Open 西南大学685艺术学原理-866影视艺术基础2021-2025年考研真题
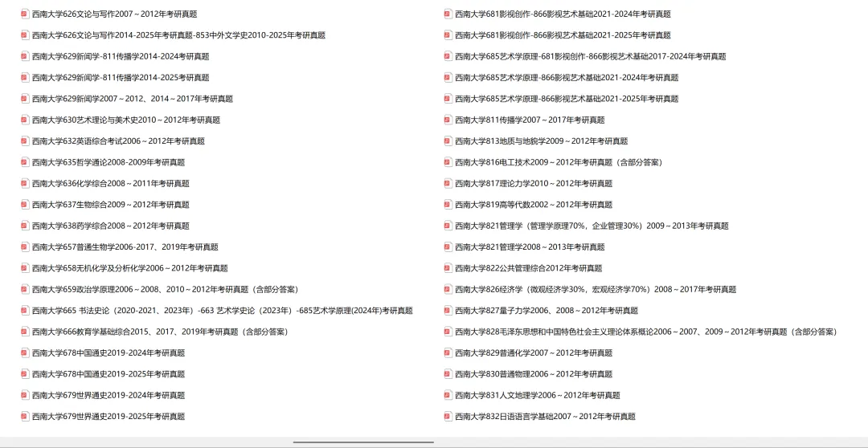 pos(567,99)
